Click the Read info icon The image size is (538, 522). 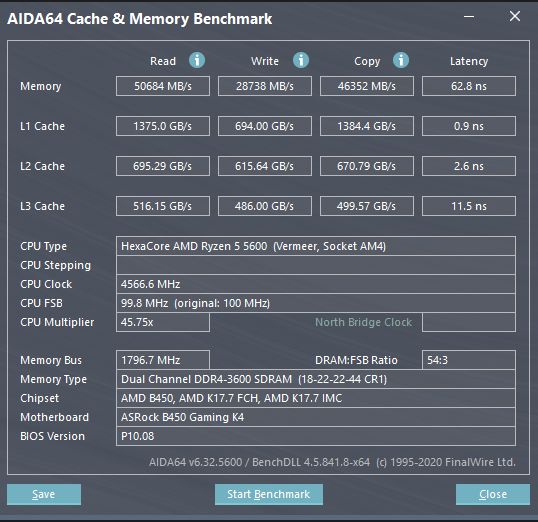pyautogui.click(x=197, y=60)
